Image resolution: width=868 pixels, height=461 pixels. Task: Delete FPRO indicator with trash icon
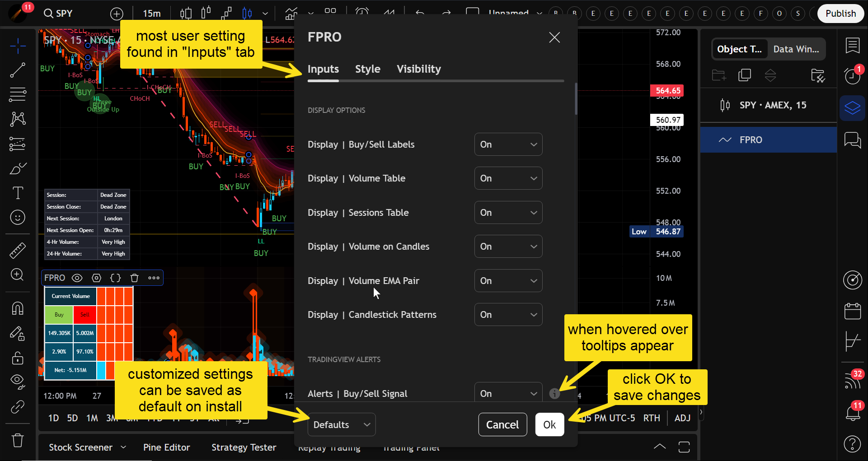point(134,278)
